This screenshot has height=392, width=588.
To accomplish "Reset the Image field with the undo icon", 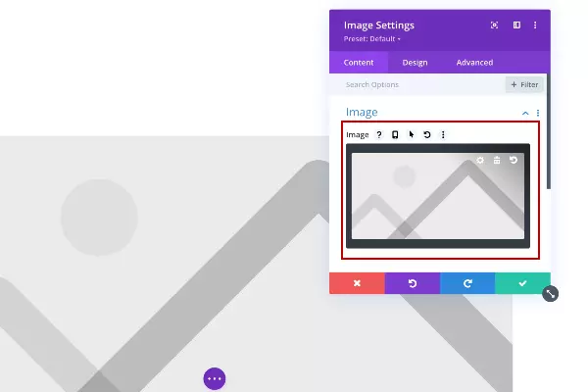I will [427, 134].
